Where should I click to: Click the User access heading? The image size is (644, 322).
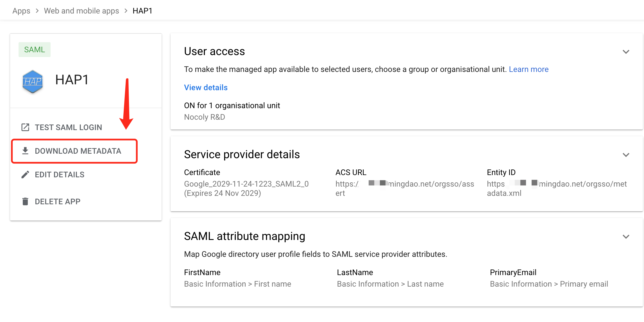point(214,51)
